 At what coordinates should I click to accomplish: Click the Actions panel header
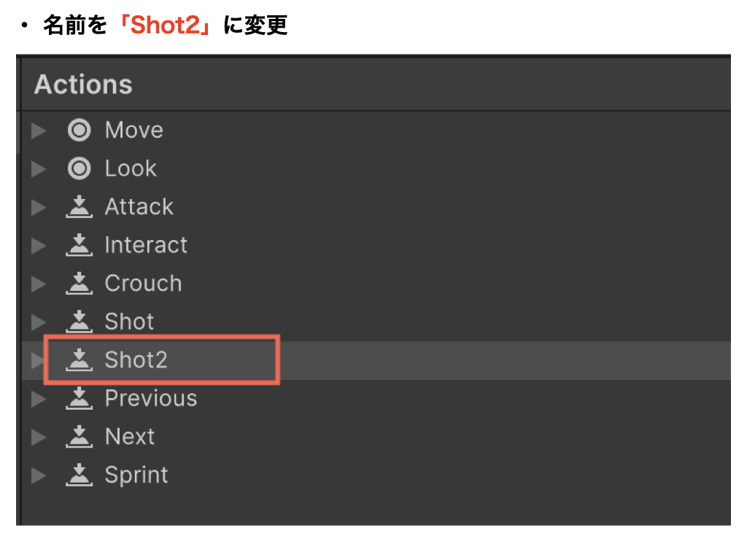coord(83,85)
